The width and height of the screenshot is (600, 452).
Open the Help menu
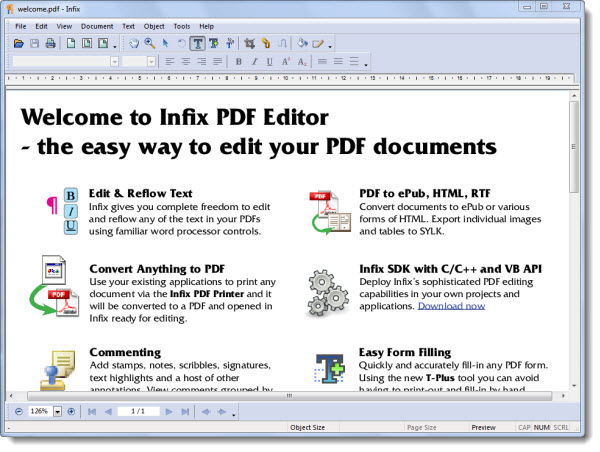click(x=206, y=26)
